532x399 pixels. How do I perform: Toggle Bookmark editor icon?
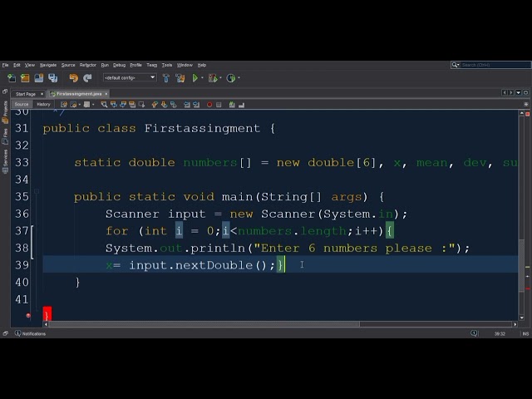click(x=174, y=105)
